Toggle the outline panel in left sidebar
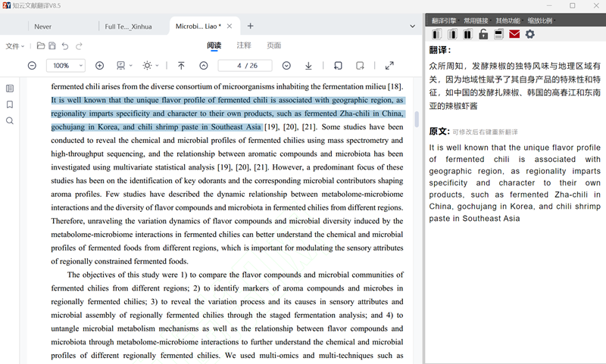606x364 pixels. [10, 89]
